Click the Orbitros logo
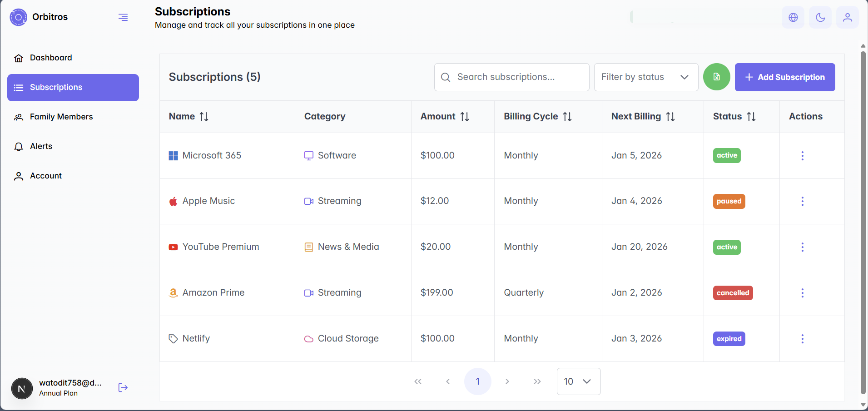 (x=18, y=17)
